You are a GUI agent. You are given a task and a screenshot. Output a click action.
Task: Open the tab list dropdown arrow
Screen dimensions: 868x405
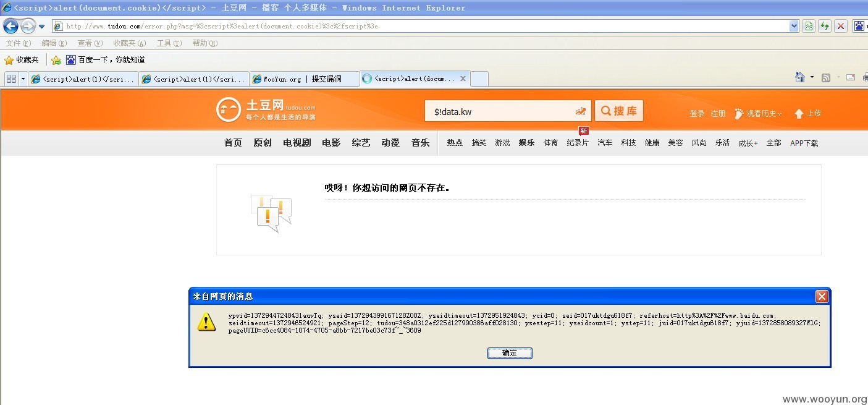click(23, 79)
